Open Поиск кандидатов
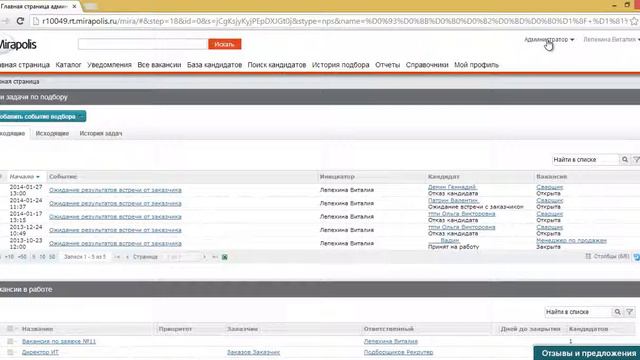640x360 pixels. click(x=277, y=65)
